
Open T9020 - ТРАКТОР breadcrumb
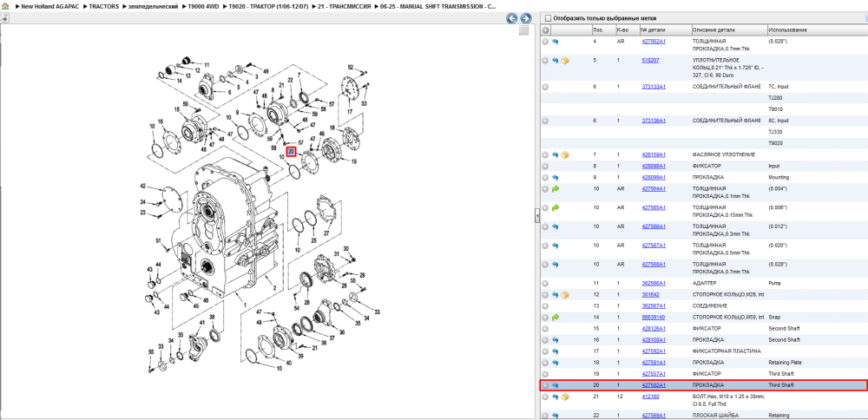[268, 6]
